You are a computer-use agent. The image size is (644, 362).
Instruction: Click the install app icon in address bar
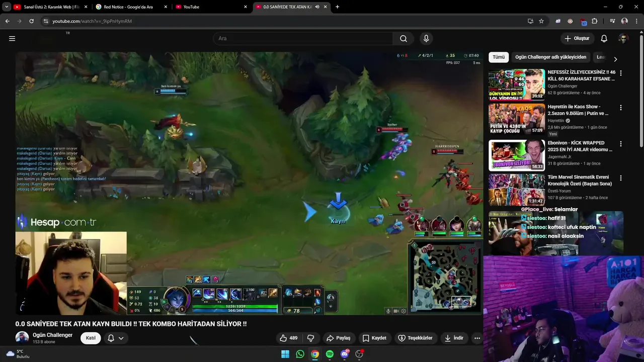click(x=530, y=21)
